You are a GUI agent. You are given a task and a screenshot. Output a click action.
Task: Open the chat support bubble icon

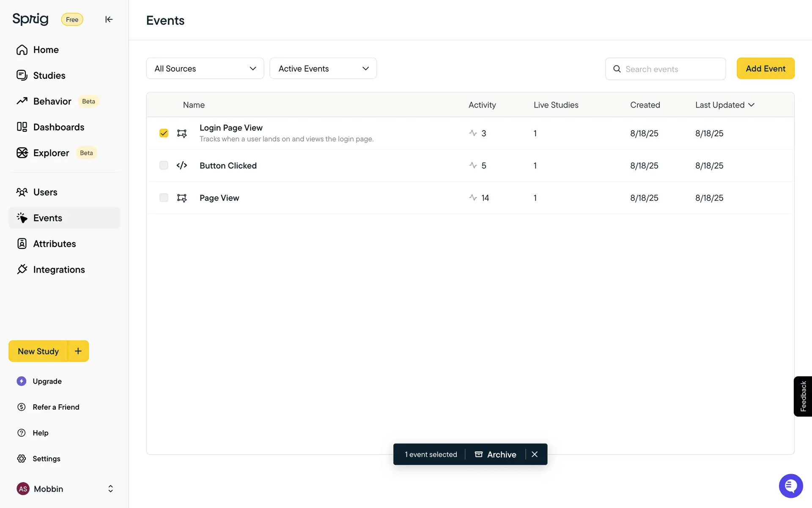point(790,486)
